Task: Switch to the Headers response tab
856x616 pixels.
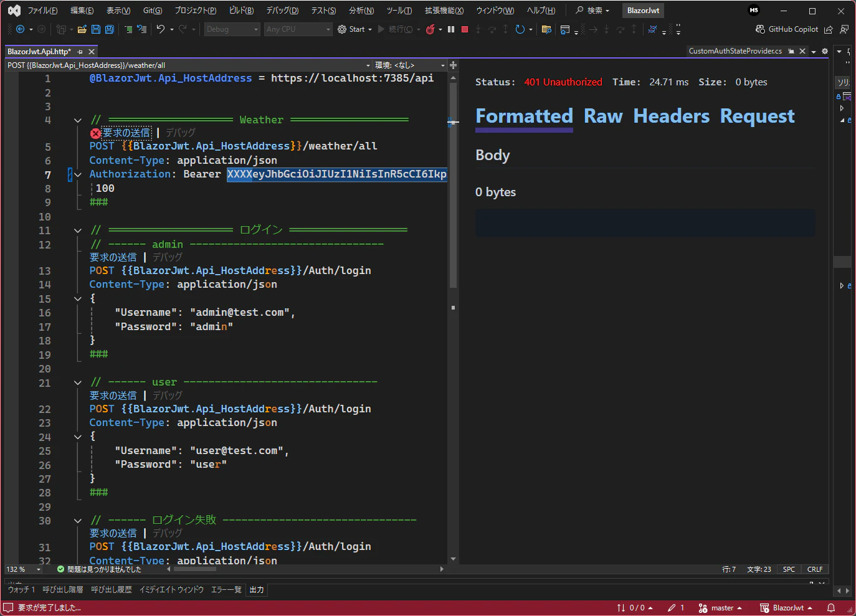Action: pos(671,116)
